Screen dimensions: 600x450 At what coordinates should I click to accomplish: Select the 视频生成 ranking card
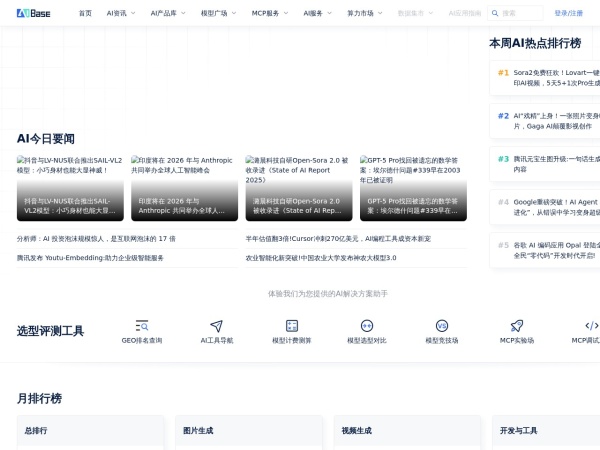(407, 432)
